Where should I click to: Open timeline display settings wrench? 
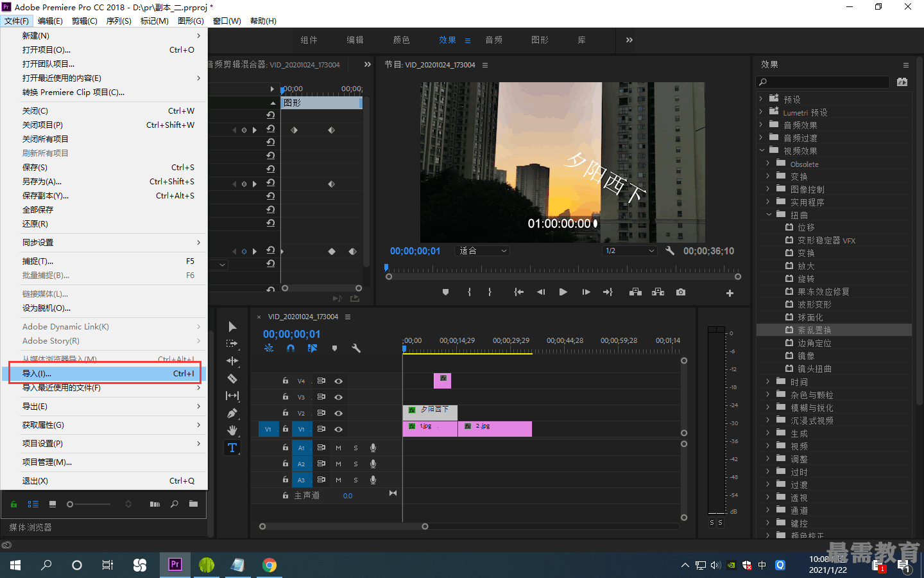tap(356, 348)
